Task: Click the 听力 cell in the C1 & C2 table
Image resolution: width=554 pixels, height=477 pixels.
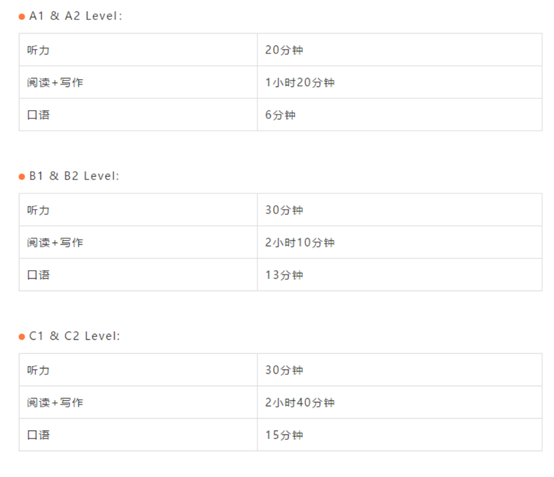Action: (x=138, y=370)
